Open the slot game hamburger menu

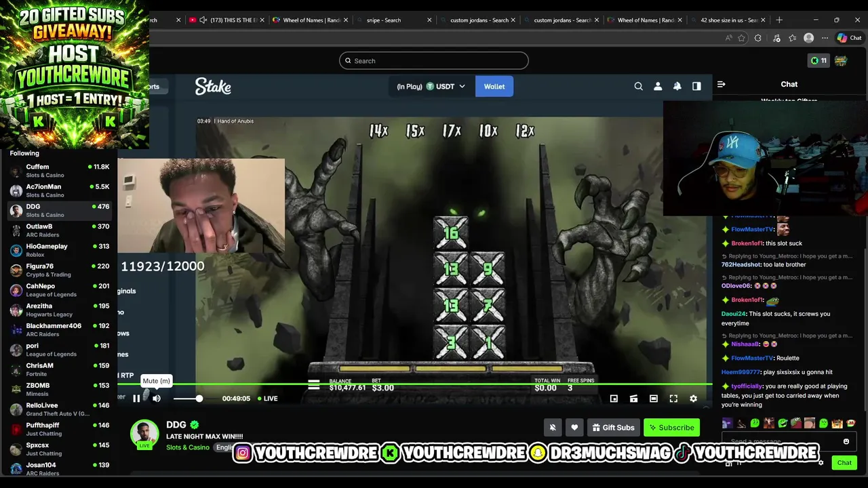point(313,385)
